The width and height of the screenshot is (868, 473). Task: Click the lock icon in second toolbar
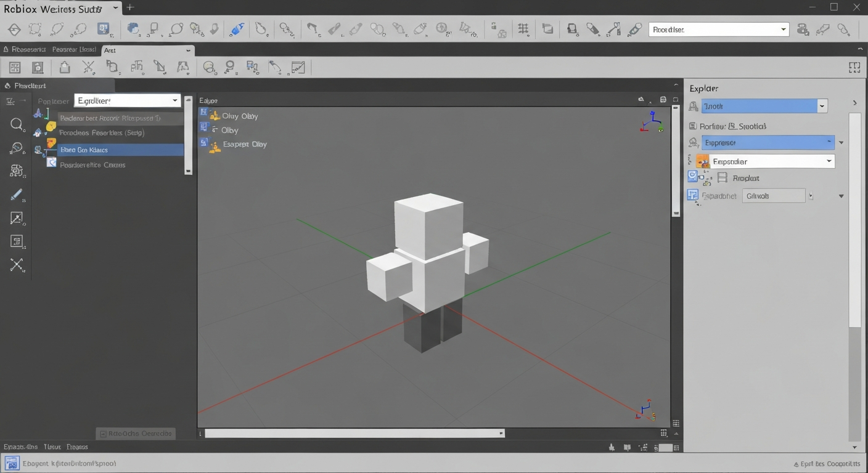[x=64, y=67]
